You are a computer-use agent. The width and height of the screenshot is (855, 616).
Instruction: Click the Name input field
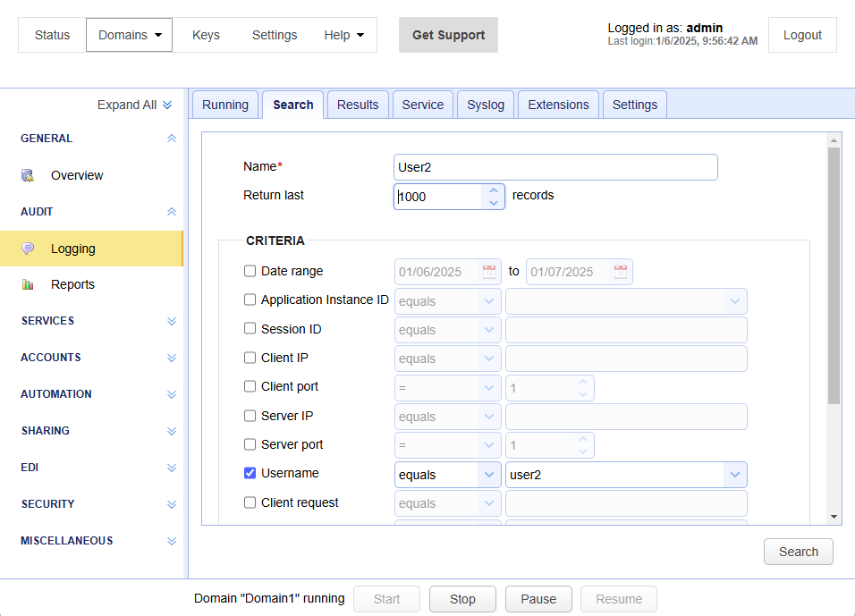pyautogui.click(x=554, y=167)
